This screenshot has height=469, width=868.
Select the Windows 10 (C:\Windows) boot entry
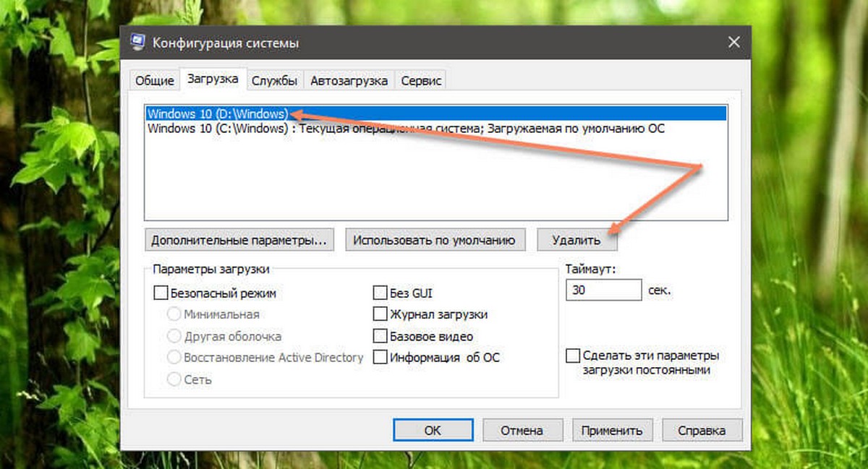436,129
